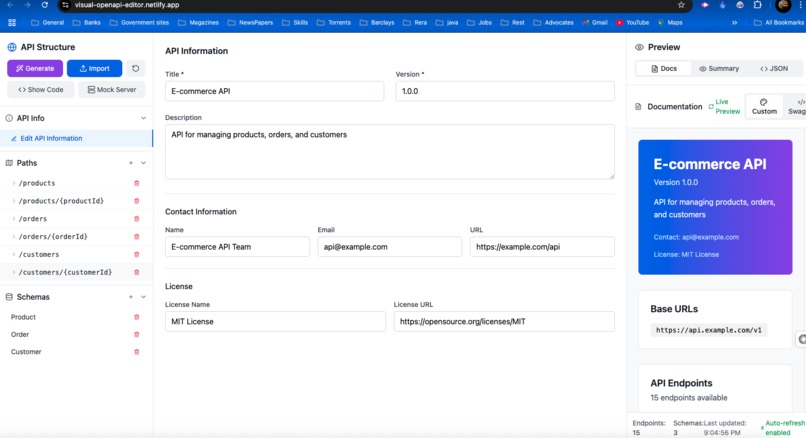Click the contact Name field
This screenshot has height=438, width=806.
click(x=237, y=247)
